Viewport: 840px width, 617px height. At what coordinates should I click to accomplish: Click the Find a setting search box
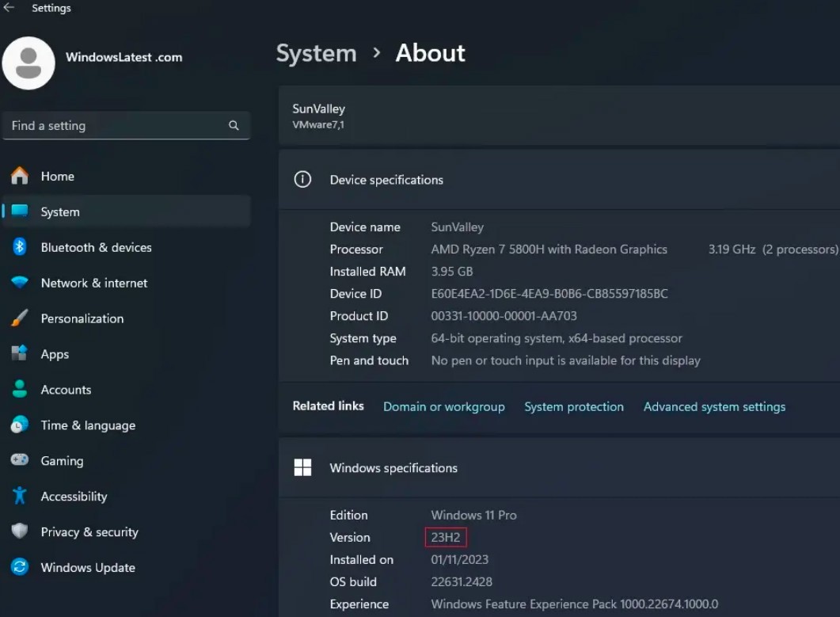coord(127,125)
